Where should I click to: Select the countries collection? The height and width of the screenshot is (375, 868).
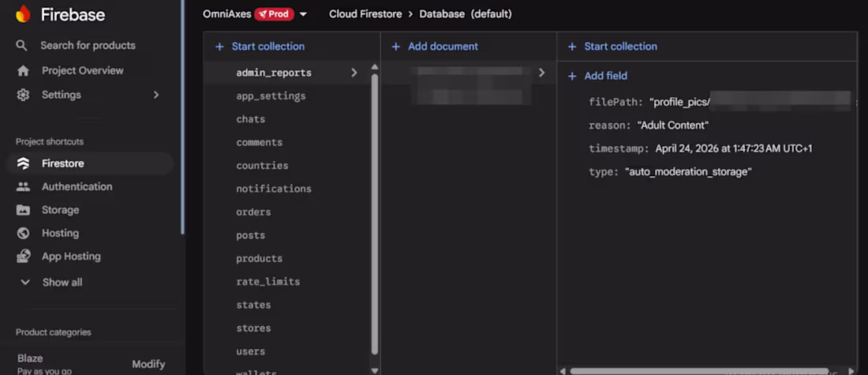263,166
